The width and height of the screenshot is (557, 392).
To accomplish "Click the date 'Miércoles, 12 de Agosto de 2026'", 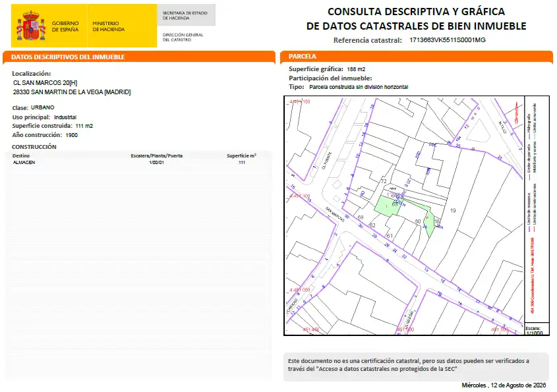I will coord(504,385).
